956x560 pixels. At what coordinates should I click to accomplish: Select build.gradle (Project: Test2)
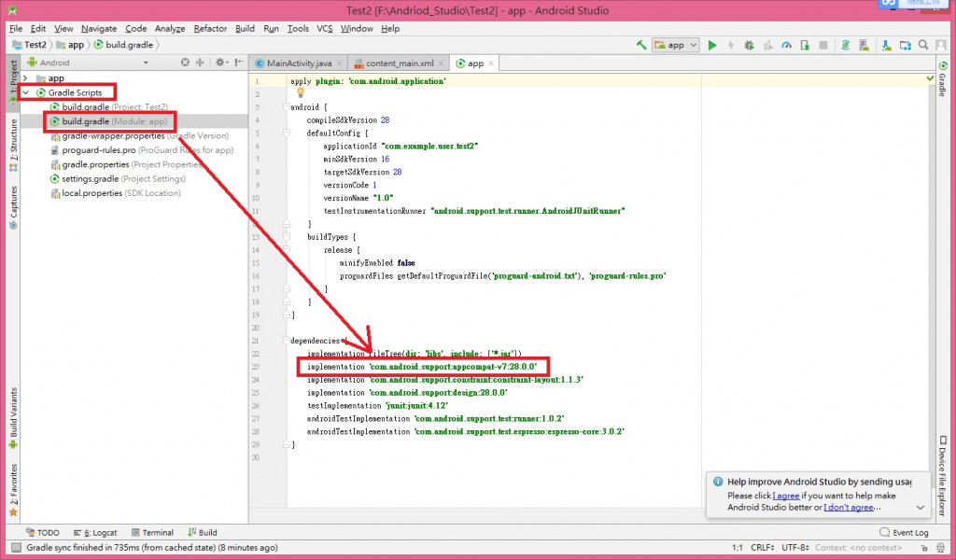click(x=108, y=106)
